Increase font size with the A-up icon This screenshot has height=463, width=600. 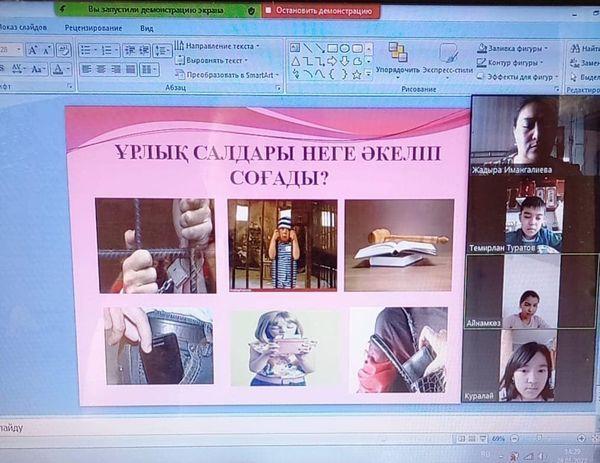(x=33, y=50)
